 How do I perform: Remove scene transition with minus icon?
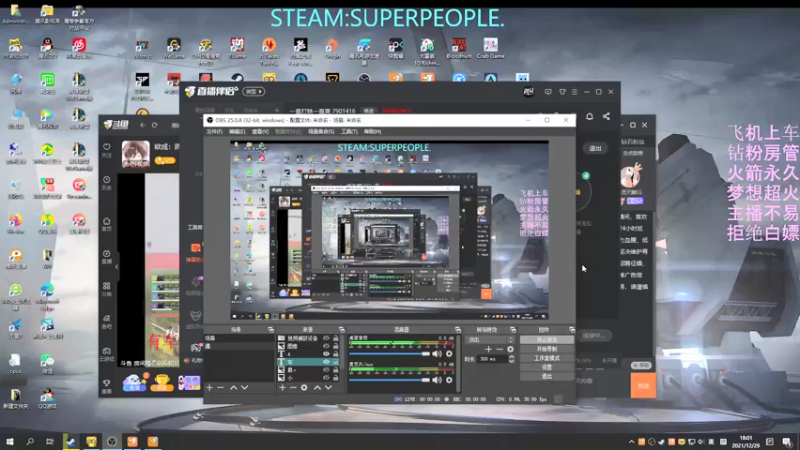point(499,349)
